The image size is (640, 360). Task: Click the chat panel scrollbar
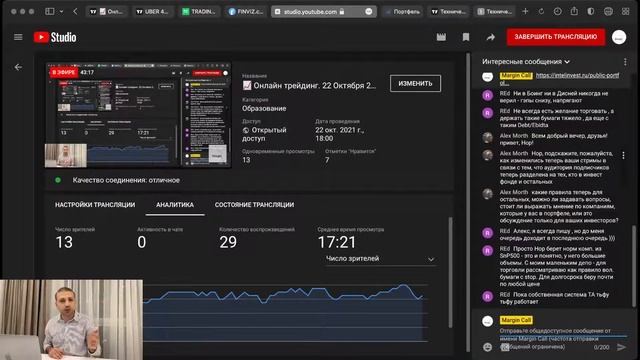coord(634,265)
